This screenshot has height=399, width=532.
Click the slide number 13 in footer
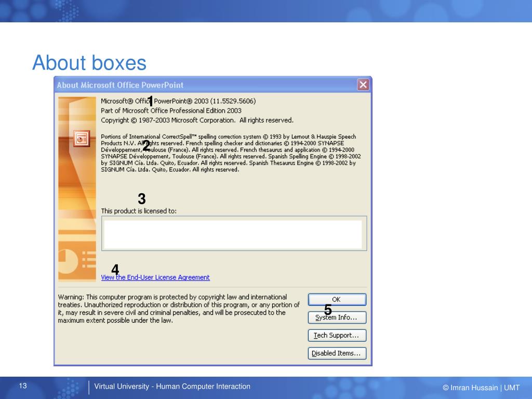coord(23,386)
